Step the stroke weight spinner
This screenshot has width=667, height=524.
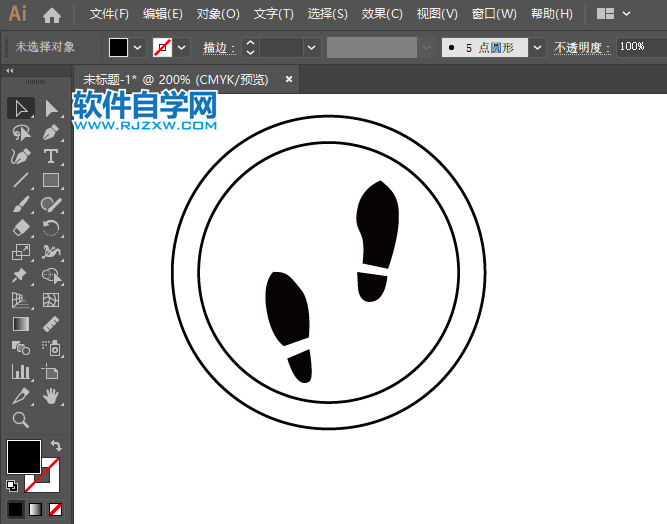(251, 48)
